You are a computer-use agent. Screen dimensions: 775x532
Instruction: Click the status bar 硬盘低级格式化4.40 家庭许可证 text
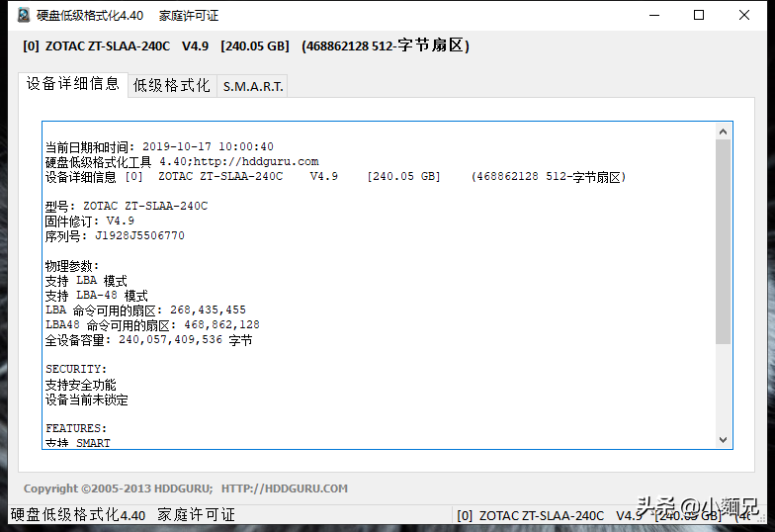[x=123, y=515]
